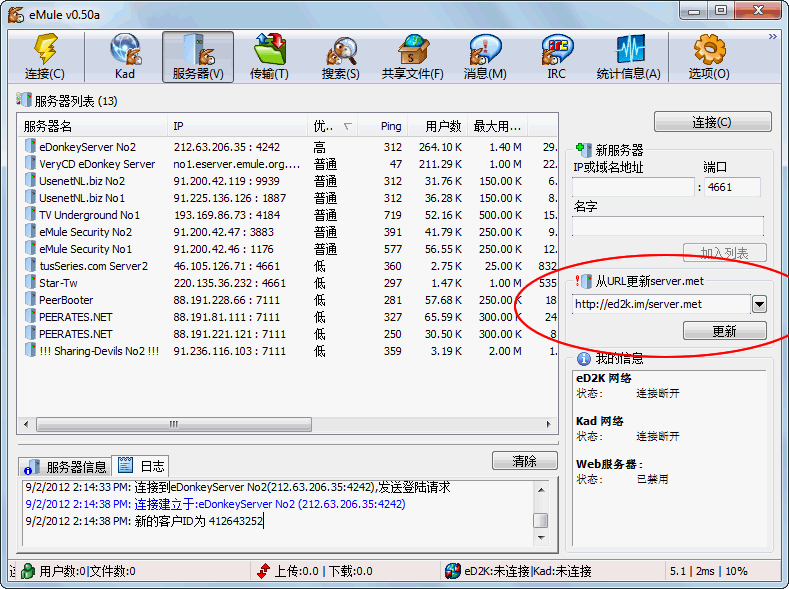
Task: Click the status bar user count icon
Action: 28,571
